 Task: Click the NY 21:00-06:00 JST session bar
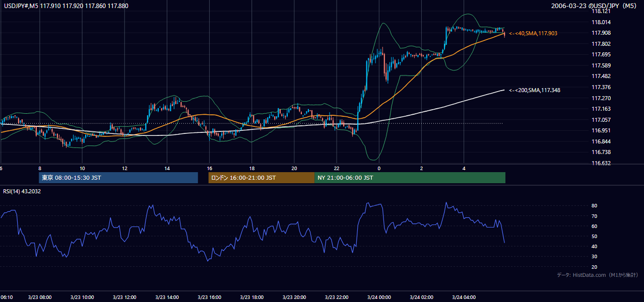click(410, 178)
